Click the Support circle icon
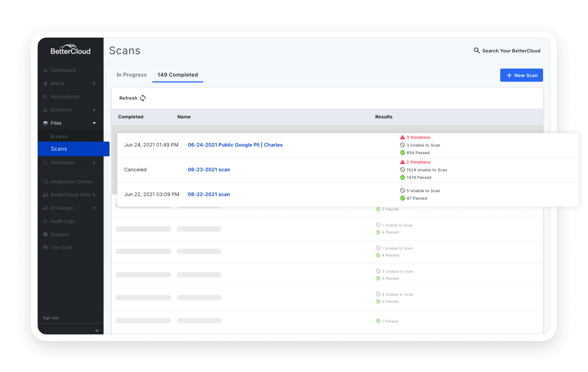The image size is (588, 372). pos(46,234)
